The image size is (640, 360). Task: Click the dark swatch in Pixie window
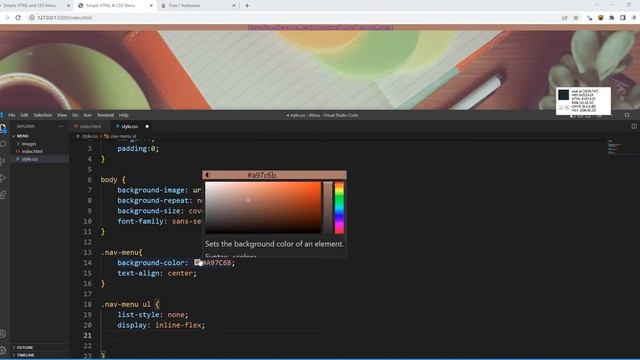(563, 95)
